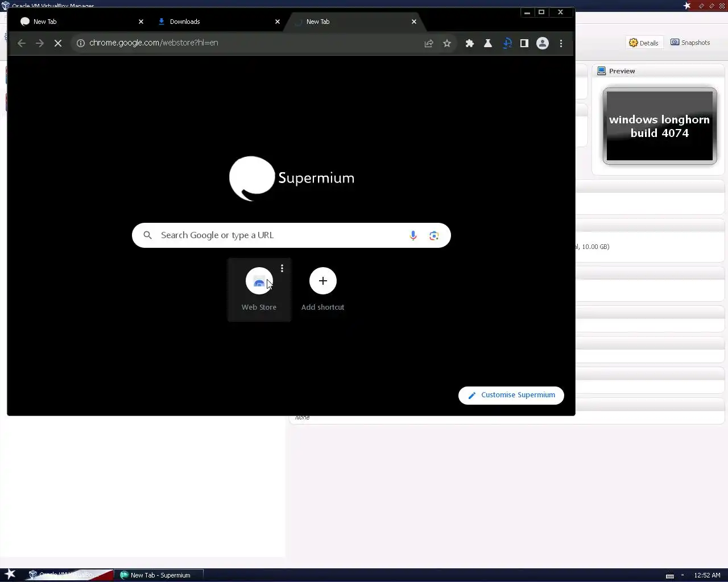Open Web Store shortcut options menu
The width and height of the screenshot is (728, 582).
click(282, 268)
